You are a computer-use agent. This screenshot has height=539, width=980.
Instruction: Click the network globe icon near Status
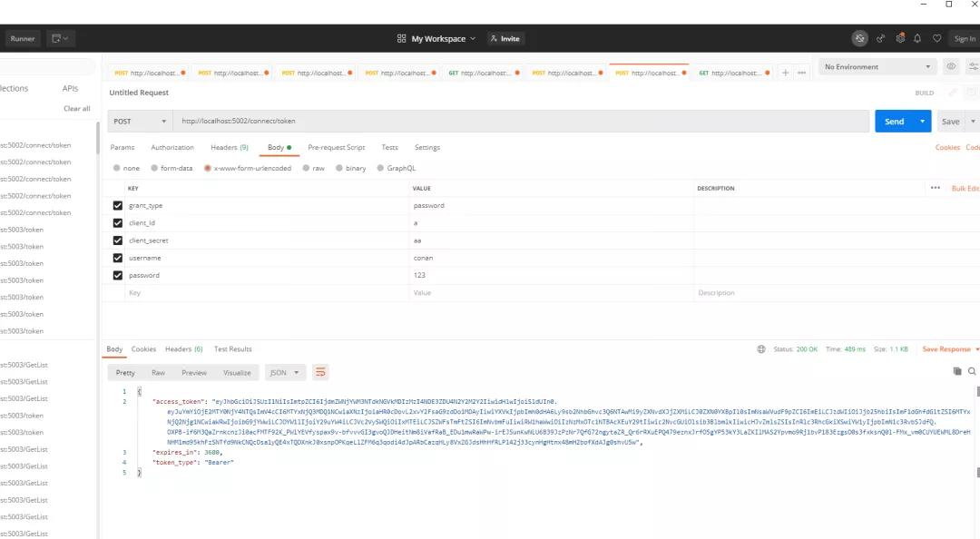click(x=761, y=349)
